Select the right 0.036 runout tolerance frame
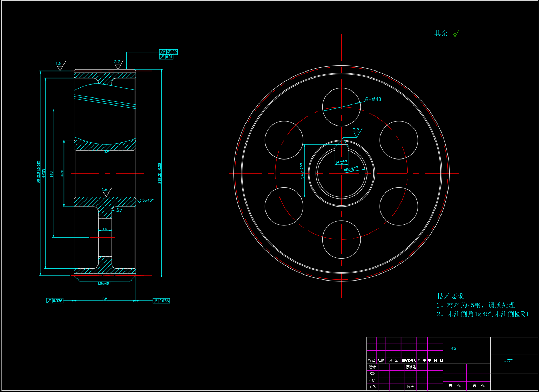The image size is (539, 392). (x=161, y=300)
